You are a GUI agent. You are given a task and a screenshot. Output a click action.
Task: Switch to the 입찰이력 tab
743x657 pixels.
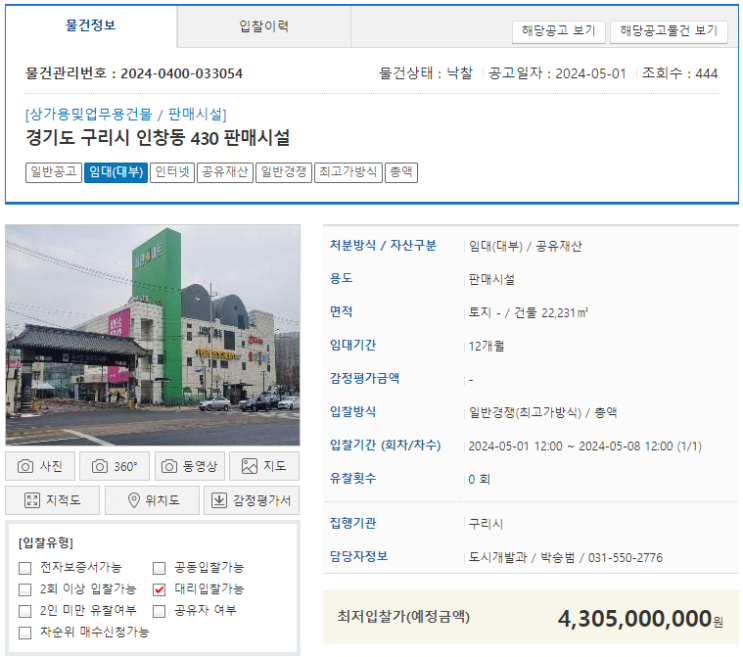click(264, 26)
